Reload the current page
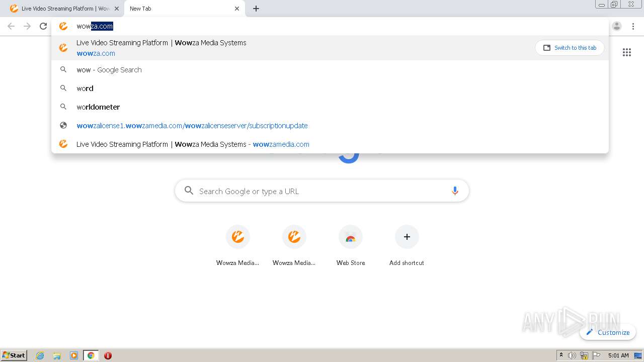The image size is (644, 362). [43, 26]
